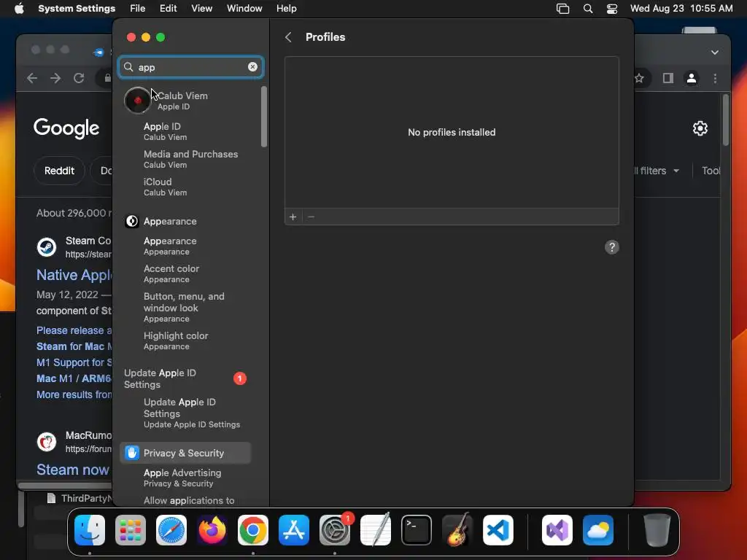The image size is (747, 560).
Task: Open Finder from the Dock
Action: click(90, 530)
